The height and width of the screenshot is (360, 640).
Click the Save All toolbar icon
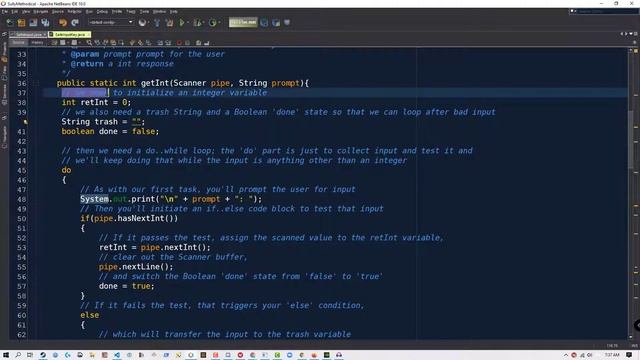click(45, 23)
